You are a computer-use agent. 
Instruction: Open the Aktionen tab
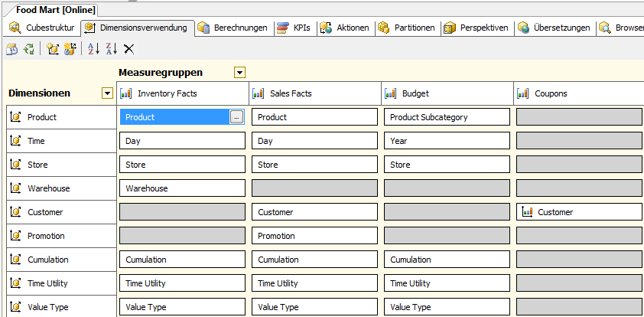click(x=345, y=28)
